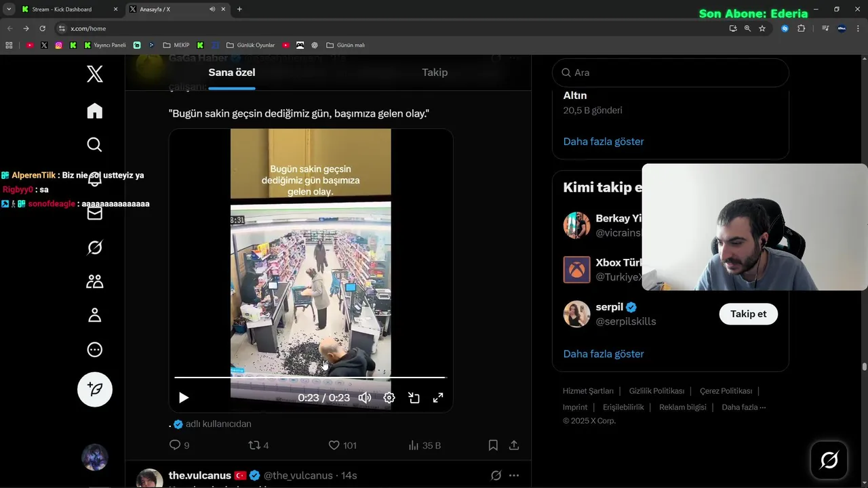This screenshot has height=488, width=868.
Task: Reload the page
Action: 42,28
